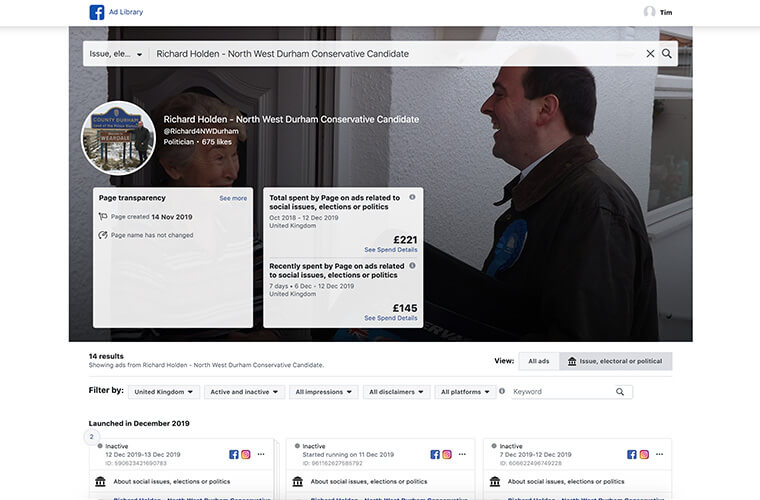Image resolution: width=760 pixels, height=500 pixels.
Task: Click Instagram icon on 7 Dec-12 Dec ad
Action: point(644,454)
